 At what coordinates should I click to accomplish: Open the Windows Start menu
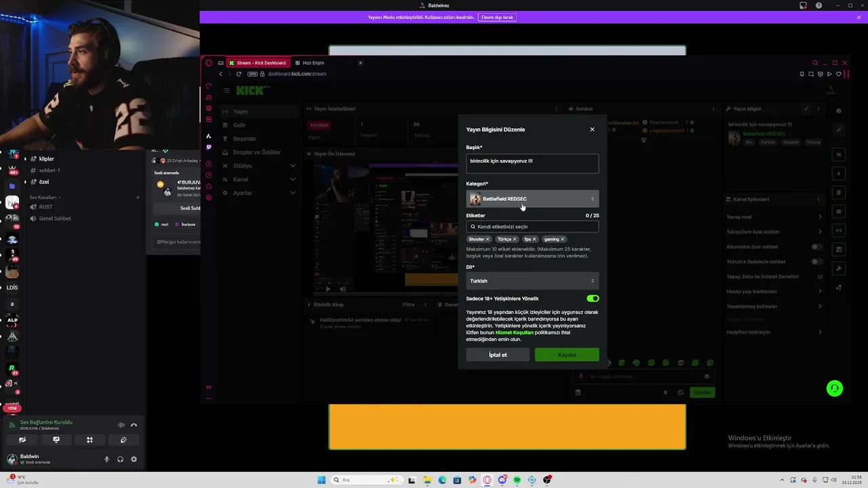[321, 480]
